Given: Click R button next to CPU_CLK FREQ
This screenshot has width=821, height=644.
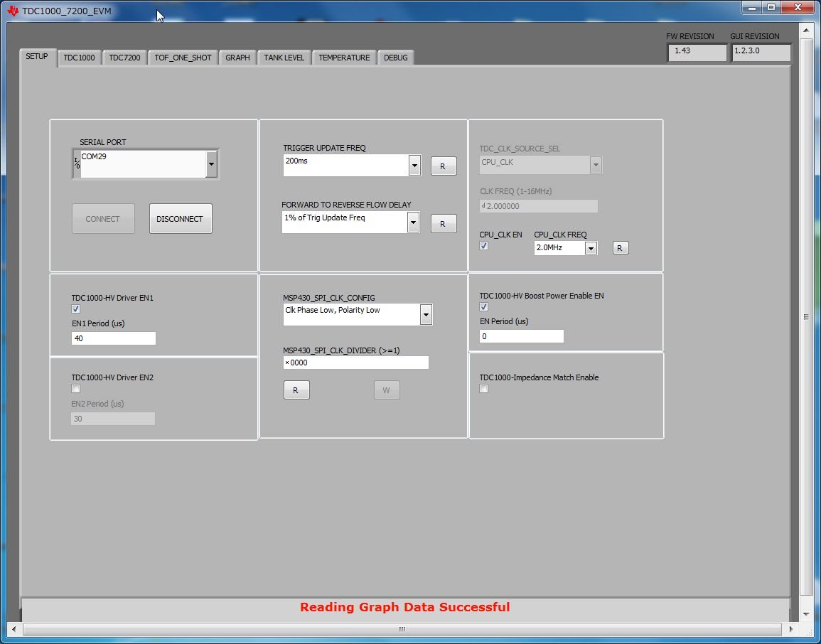Looking at the screenshot, I should 621,248.
